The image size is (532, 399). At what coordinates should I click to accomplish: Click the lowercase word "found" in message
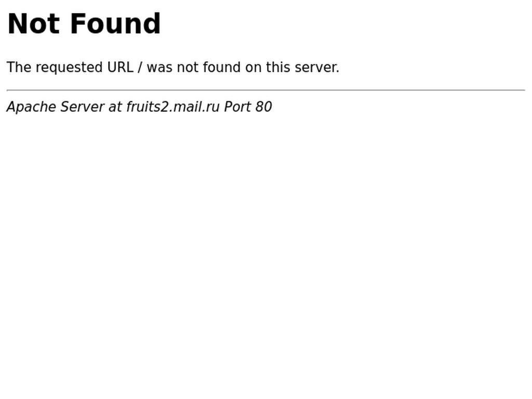coord(222,67)
